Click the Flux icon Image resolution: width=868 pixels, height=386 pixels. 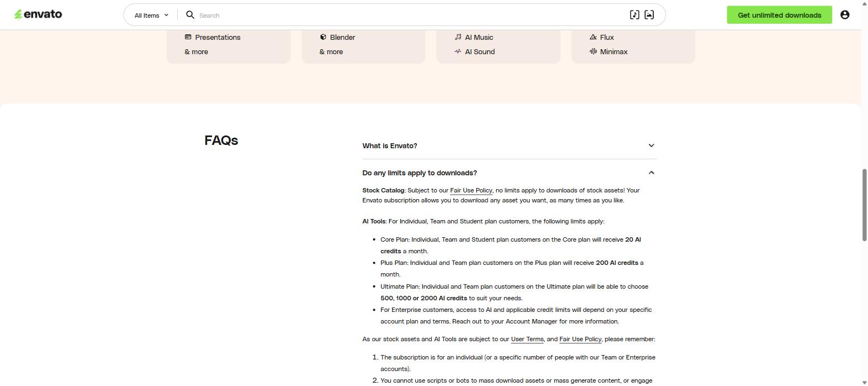(x=593, y=37)
